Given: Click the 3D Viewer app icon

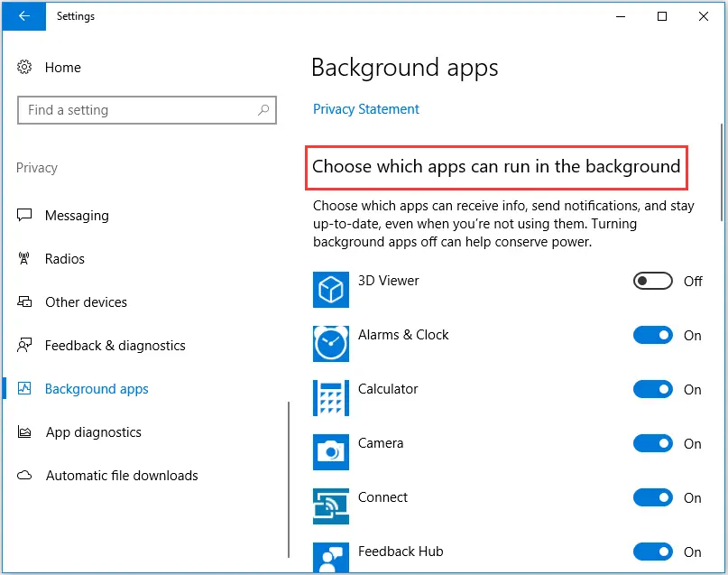Looking at the screenshot, I should (x=330, y=290).
